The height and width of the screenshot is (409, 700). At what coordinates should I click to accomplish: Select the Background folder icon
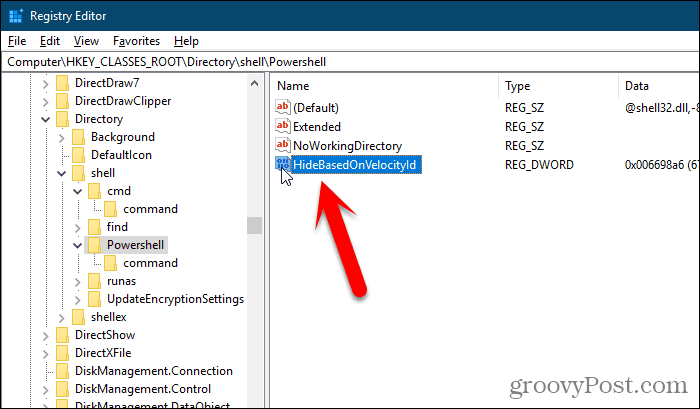79,137
